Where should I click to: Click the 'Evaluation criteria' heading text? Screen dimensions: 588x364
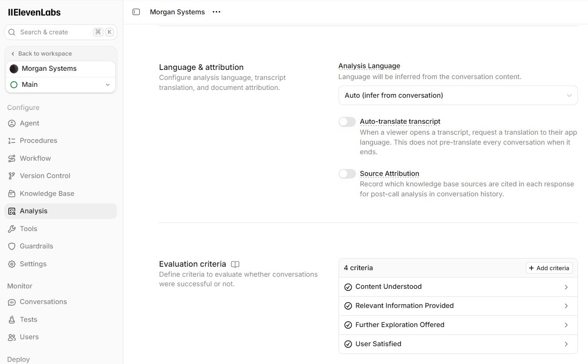(193, 264)
